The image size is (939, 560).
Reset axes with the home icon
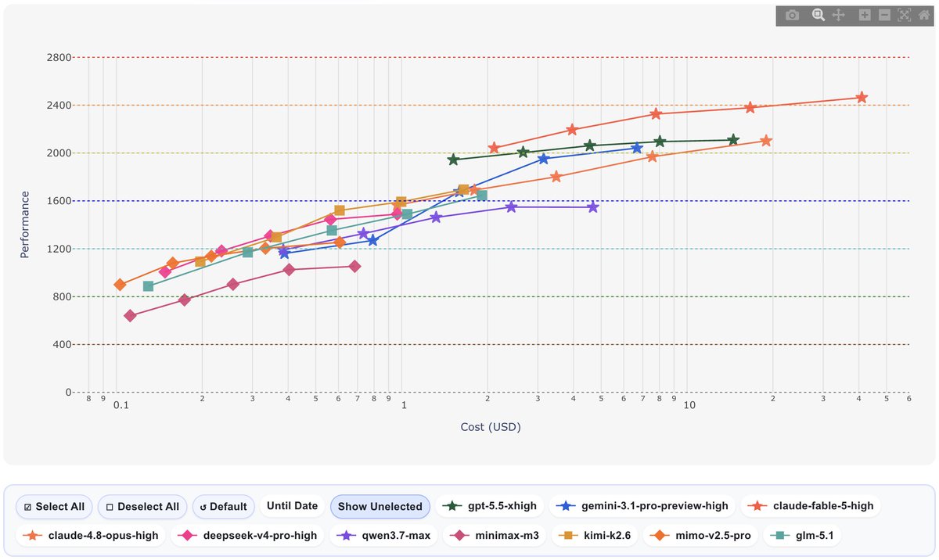click(924, 15)
